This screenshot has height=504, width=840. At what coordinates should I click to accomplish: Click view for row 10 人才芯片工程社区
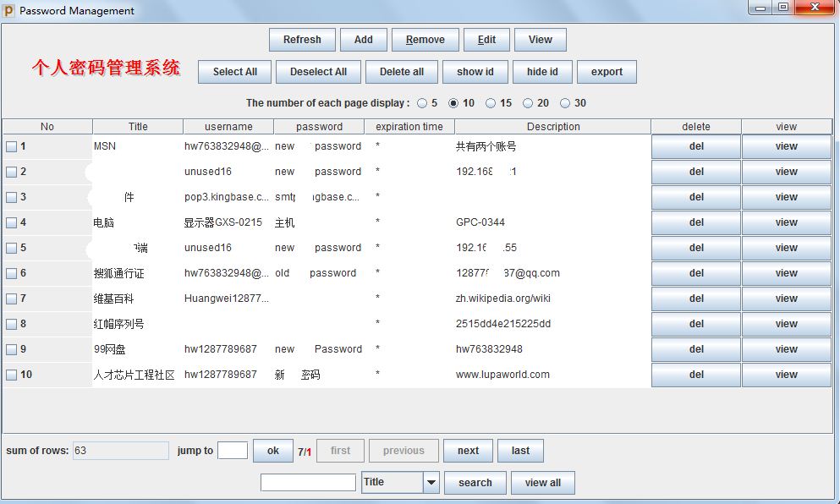[x=786, y=375]
